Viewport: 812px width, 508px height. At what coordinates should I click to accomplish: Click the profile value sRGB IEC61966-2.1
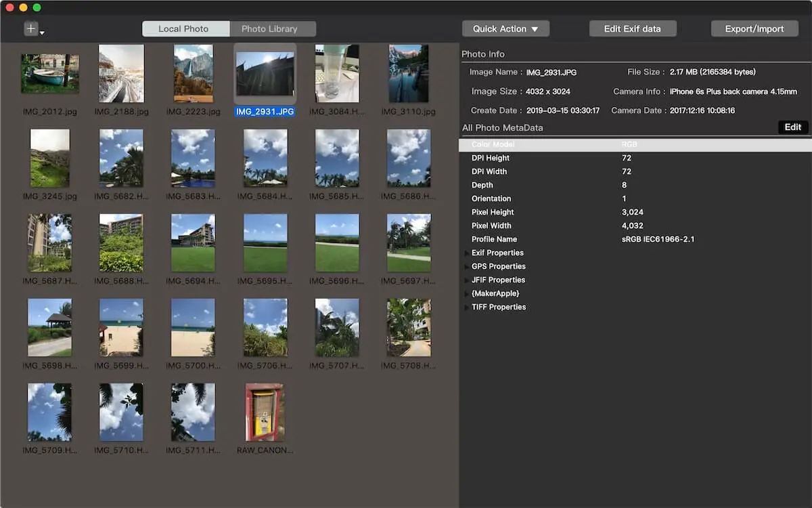(658, 240)
